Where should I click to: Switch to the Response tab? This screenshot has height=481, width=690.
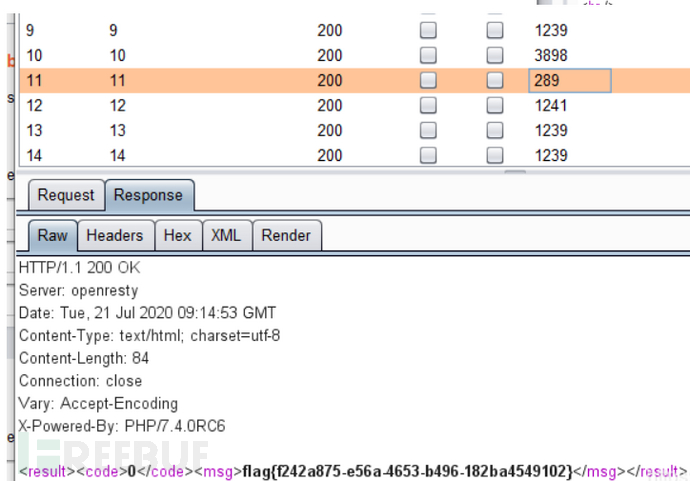(149, 195)
